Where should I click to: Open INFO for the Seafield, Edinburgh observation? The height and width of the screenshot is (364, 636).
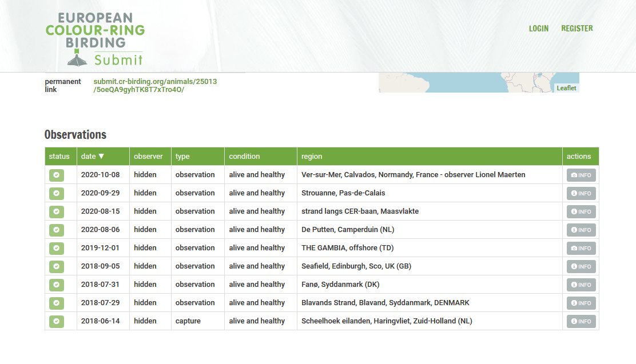point(581,266)
